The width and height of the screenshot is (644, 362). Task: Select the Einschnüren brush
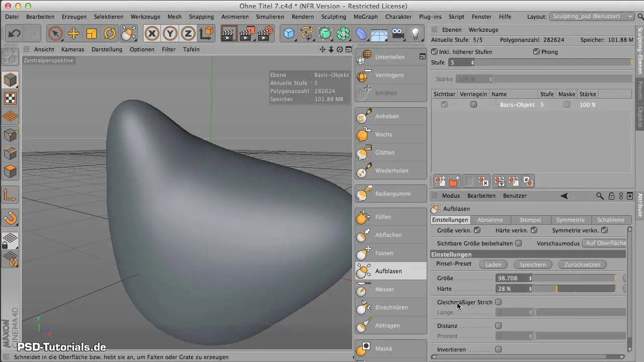pyautogui.click(x=391, y=307)
